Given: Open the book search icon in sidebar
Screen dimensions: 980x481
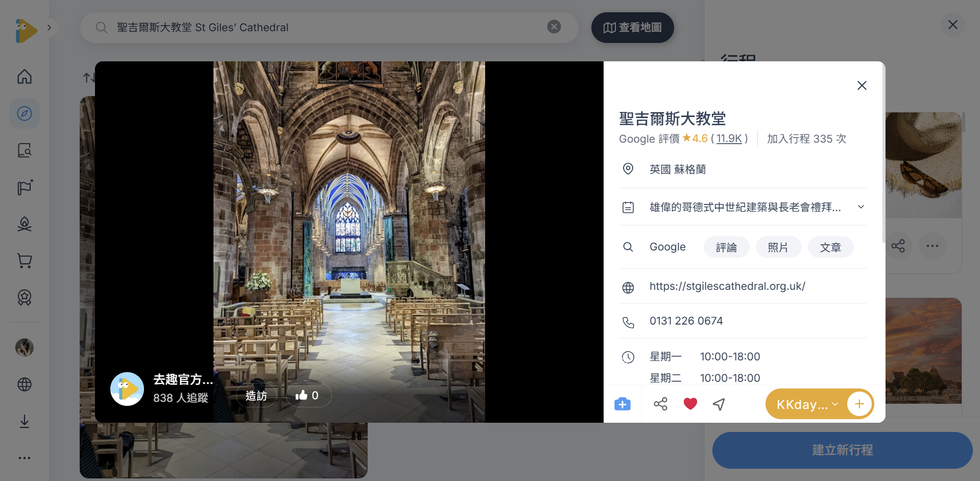Looking at the screenshot, I should (x=25, y=150).
